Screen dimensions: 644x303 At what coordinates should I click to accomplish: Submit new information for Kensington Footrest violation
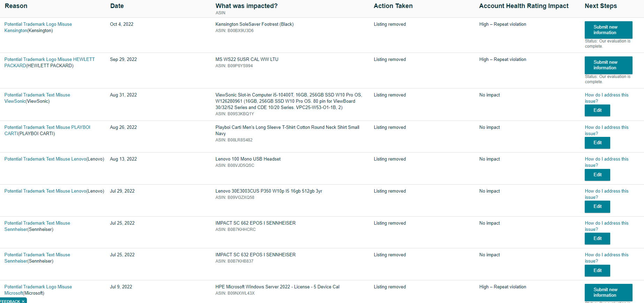click(608, 30)
